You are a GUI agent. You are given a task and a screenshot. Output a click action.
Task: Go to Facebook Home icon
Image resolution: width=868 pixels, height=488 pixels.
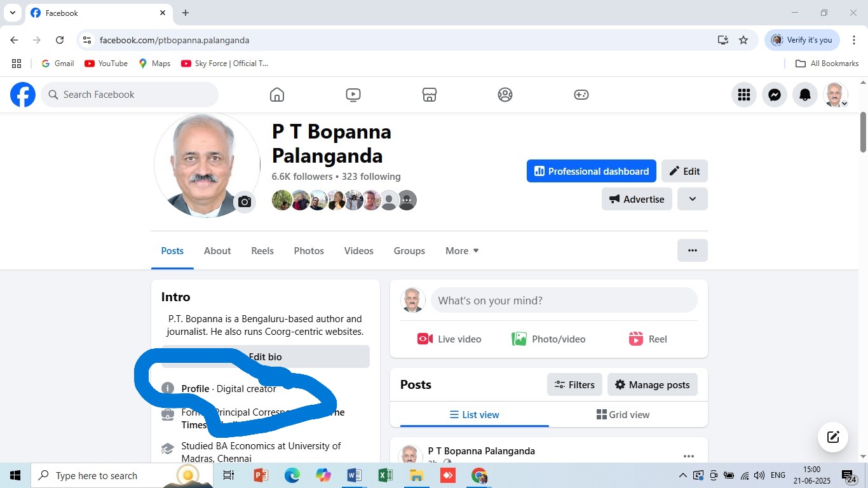(x=277, y=95)
